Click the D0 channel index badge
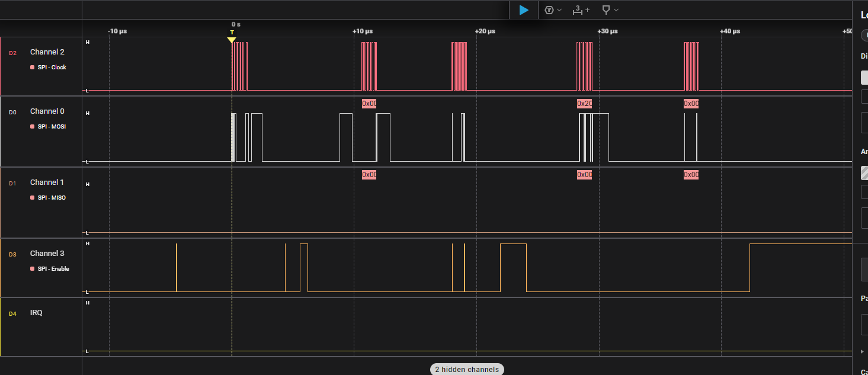Image resolution: width=868 pixels, height=375 pixels. 12,112
